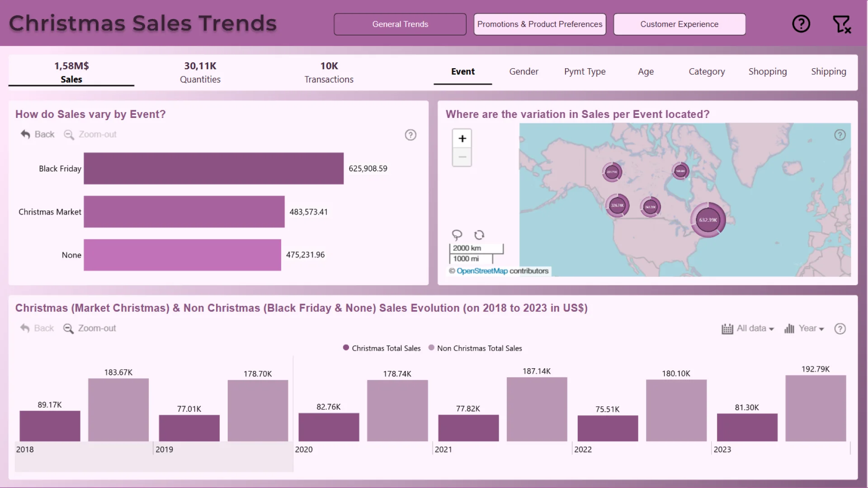The height and width of the screenshot is (488, 868).
Task: Clear all filters using the funnel icon
Action: (x=842, y=24)
